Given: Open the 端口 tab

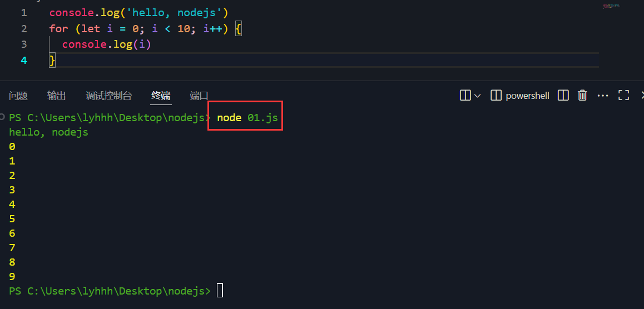Looking at the screenshot, I should click(x=199, y=96).
